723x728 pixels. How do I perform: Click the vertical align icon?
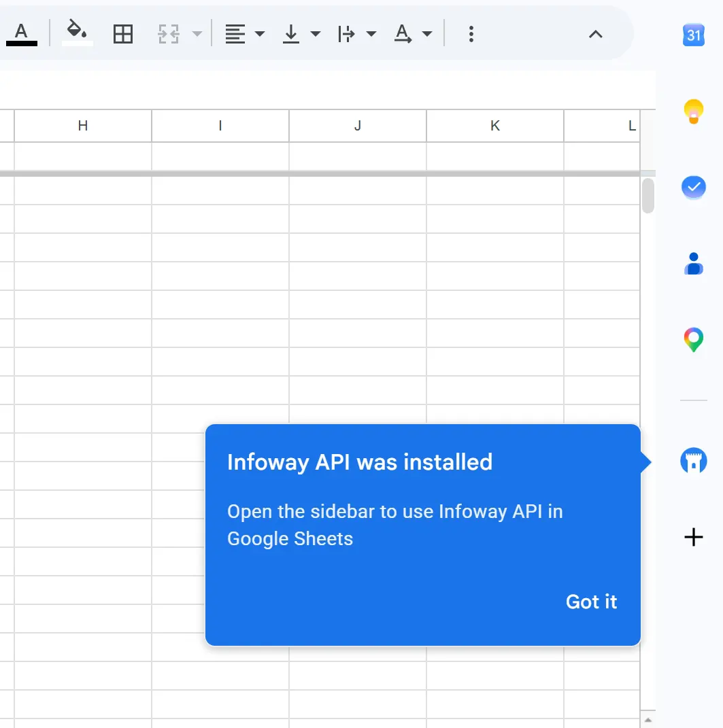(x=291, y=34)
